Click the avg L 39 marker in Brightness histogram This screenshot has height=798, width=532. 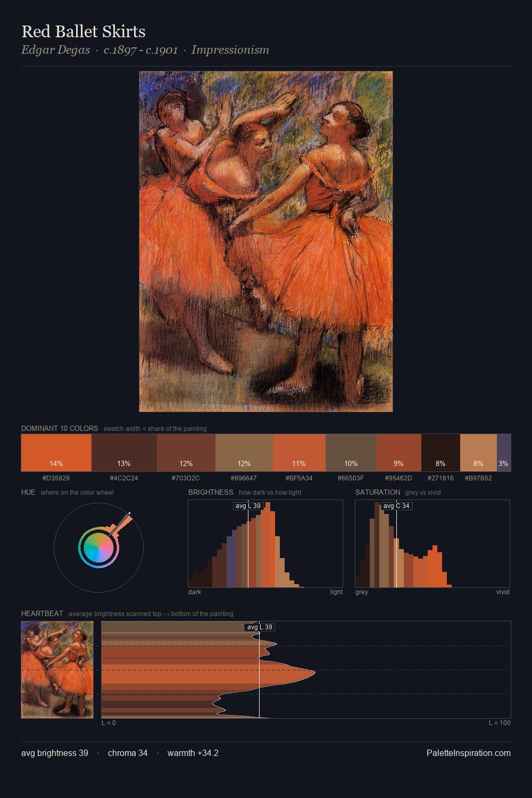(x=248, y=506)
